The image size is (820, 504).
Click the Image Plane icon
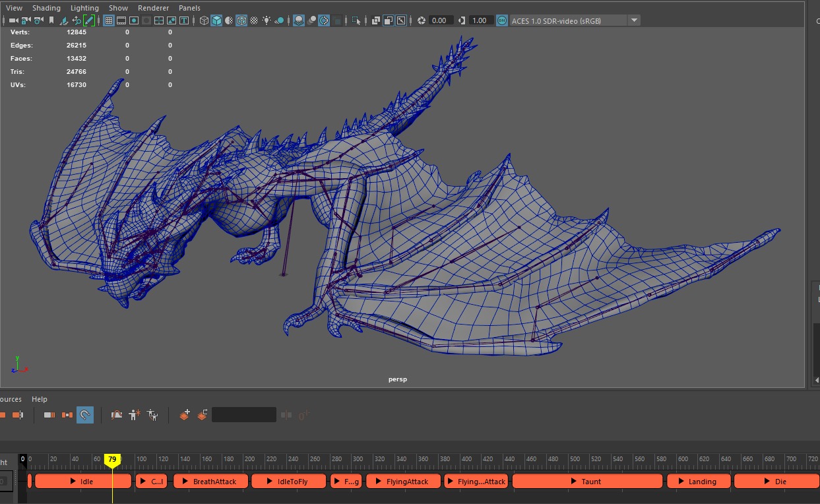pos(63,20)
